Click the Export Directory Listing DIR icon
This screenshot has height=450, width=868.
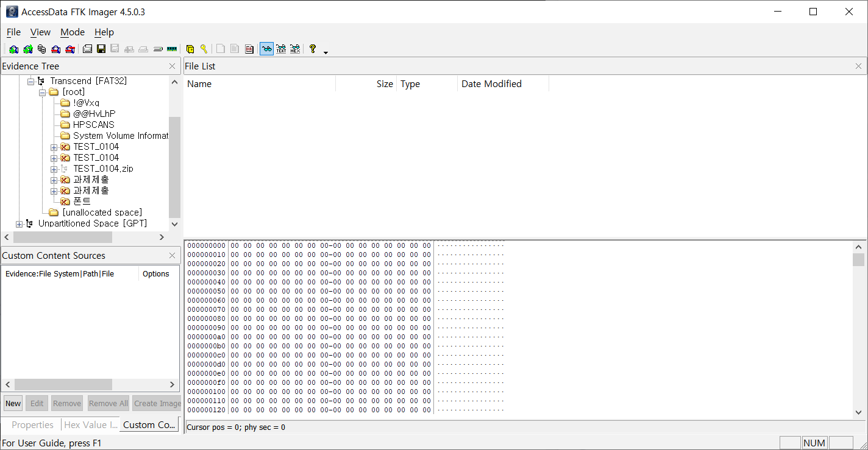click(x=249, y=49)
